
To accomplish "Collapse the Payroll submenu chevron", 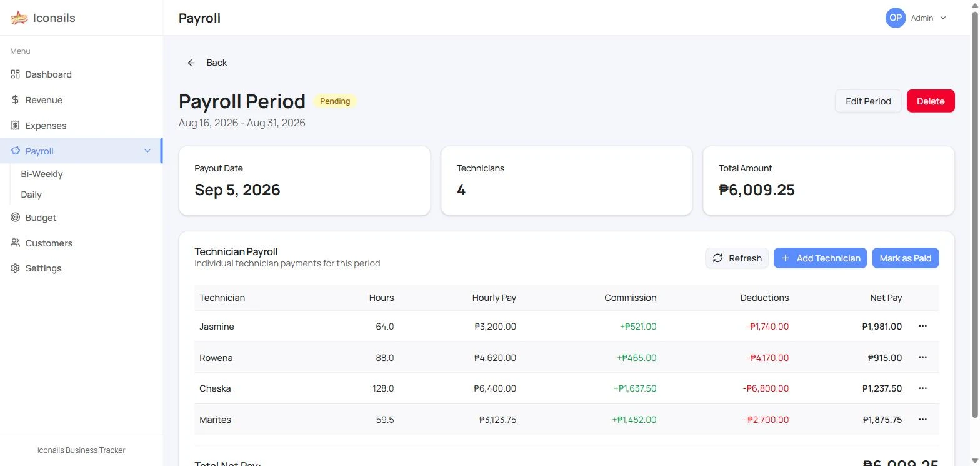I will pyautogui.click(x=147, y=151).
